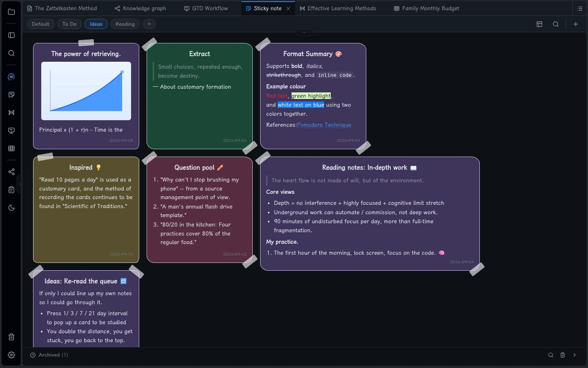The image size is (588, 368).
Task: Open the sticky note icon in sidebar
Action: (x=11, y=95)
